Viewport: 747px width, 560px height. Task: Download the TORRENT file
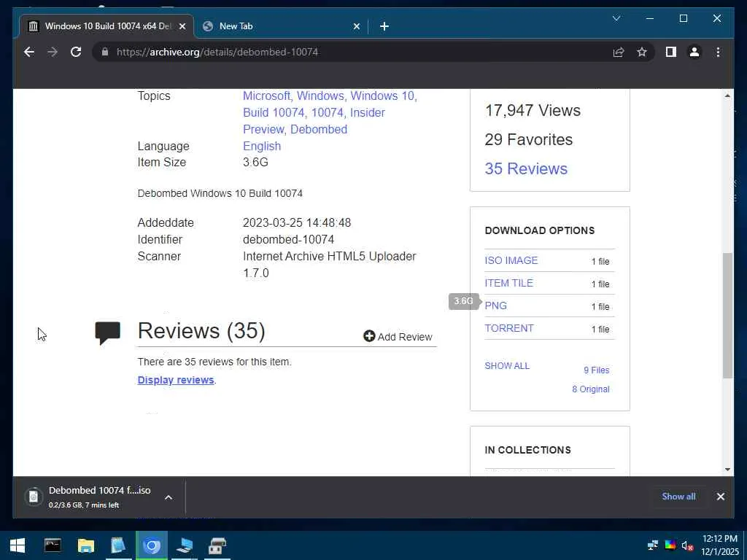point(508,328)
